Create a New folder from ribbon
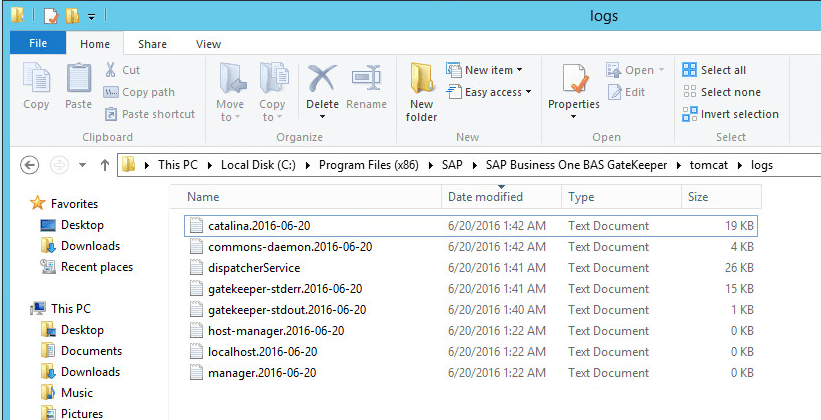821x420 pixels. (x=421, y=92)
